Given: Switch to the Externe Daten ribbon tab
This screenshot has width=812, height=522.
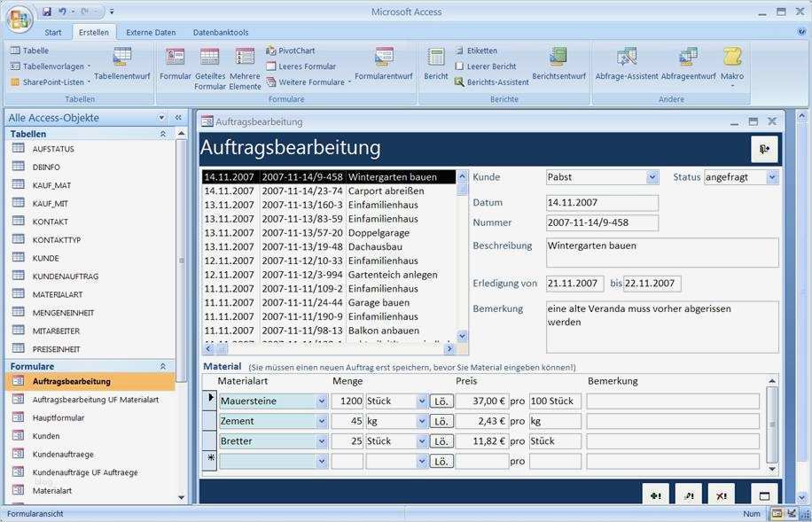Looking at the screenshot, I should (x=151, y=32).
